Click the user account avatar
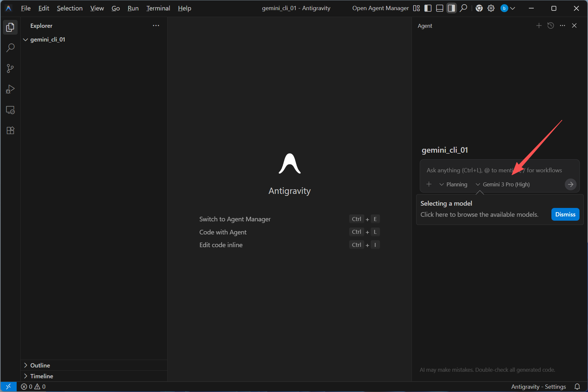This screenshot has height=392, width=588. coord(504,8)
